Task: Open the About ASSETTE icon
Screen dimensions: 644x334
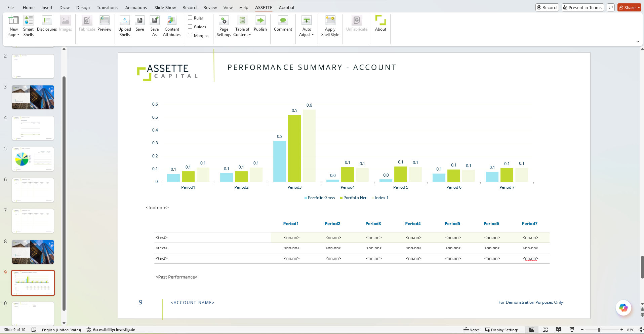Action: point(380,21)
